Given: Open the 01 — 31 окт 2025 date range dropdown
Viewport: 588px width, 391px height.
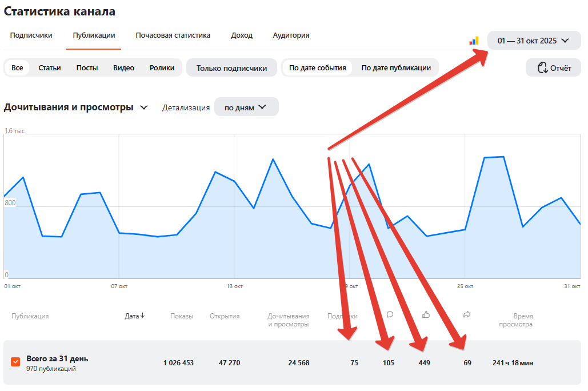Looking at the screenshot, I should click(x=534, y=41).
